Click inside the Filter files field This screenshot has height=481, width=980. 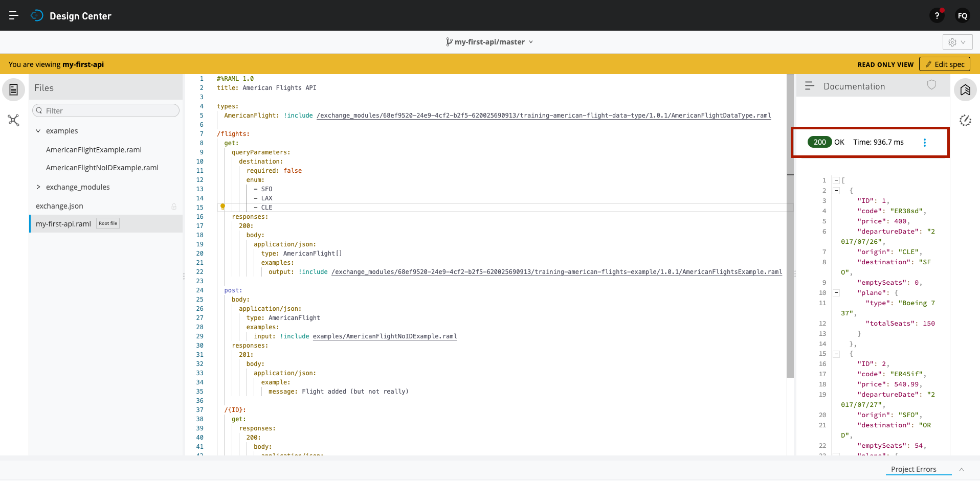[106, 110]
